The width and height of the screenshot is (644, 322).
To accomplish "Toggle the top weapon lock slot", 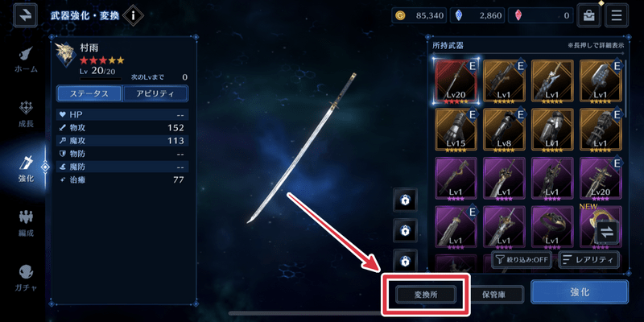I will (405, 200).
